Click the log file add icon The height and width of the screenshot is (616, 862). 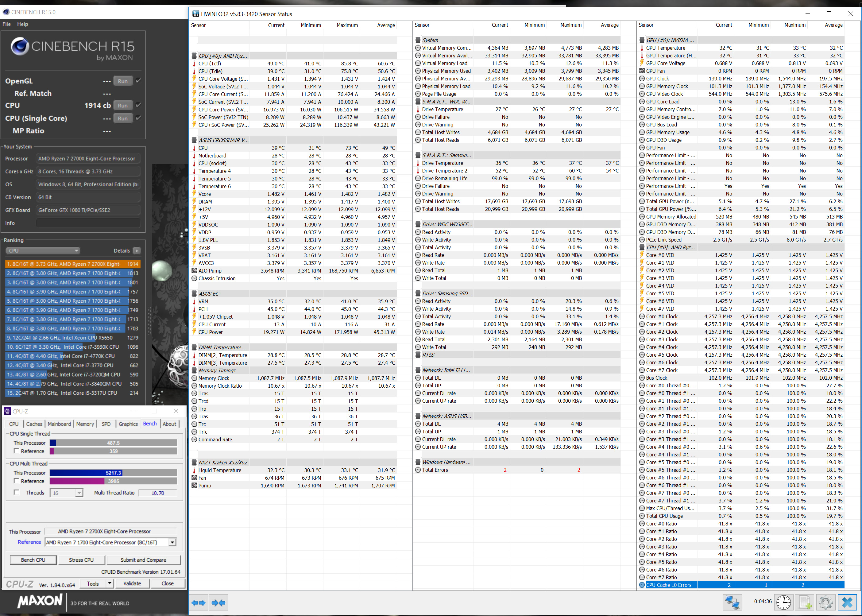click(x=804, y=602)
